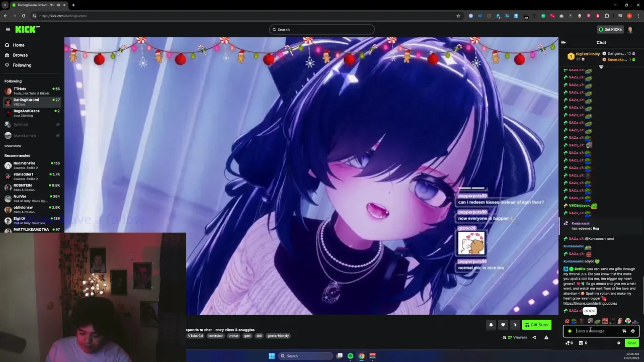Open browser Extensions puzzle icon
The width and height of the screenshot is (644, 362).
click(607, 16)
